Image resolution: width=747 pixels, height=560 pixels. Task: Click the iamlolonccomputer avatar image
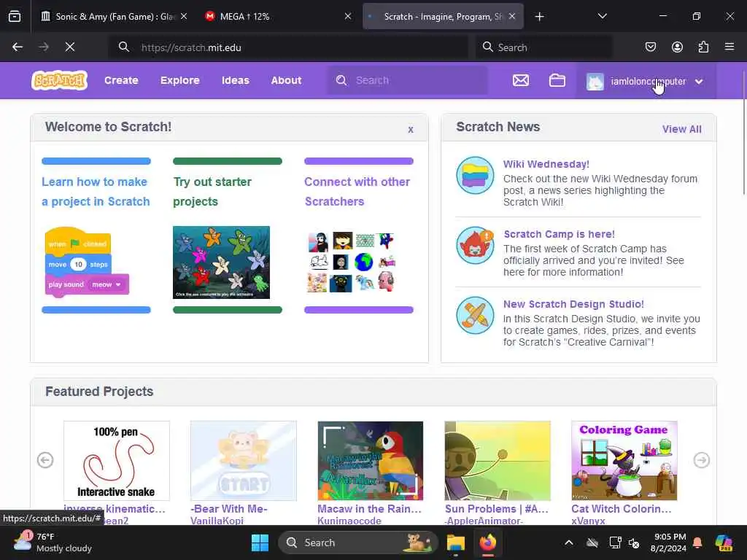click(x=595, y=82)
